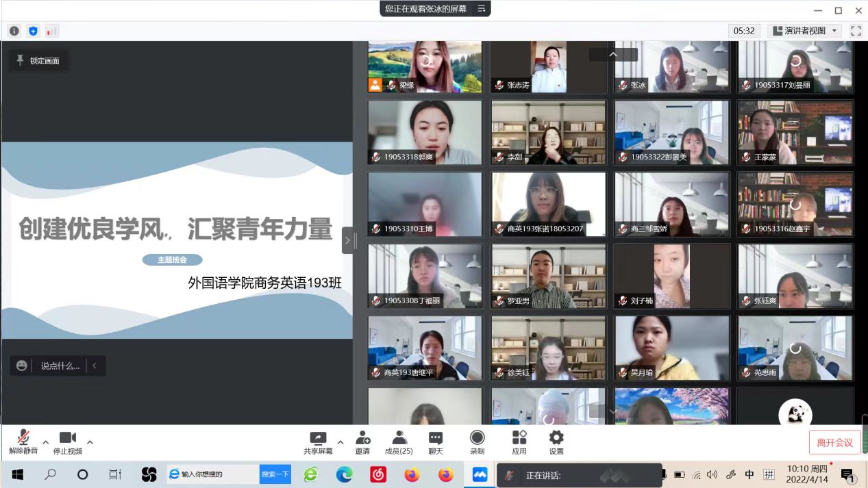The height and width of the screenshot is (488, 868).
Task: Click the 说点什么 chat input box
Action: coord(59,365)
